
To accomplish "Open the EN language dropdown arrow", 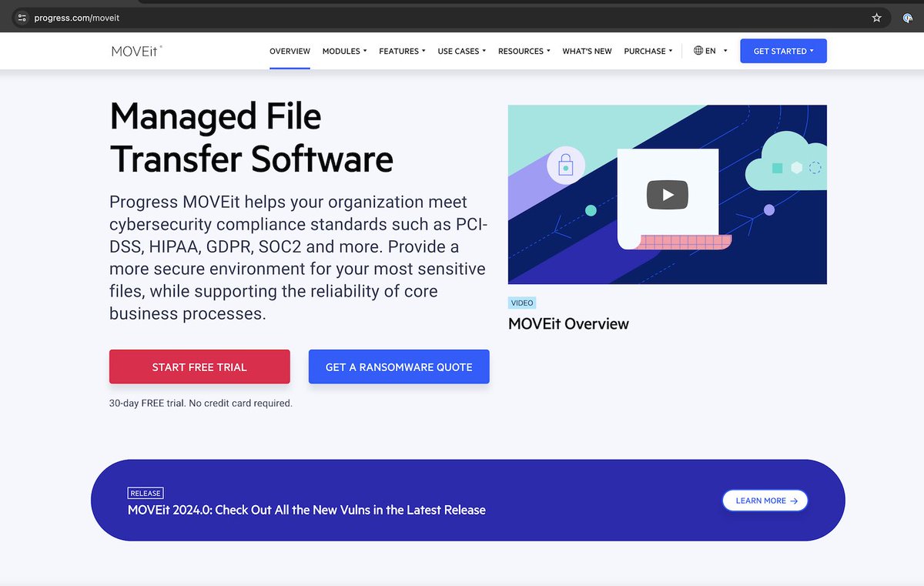I will tap(725, 51).
